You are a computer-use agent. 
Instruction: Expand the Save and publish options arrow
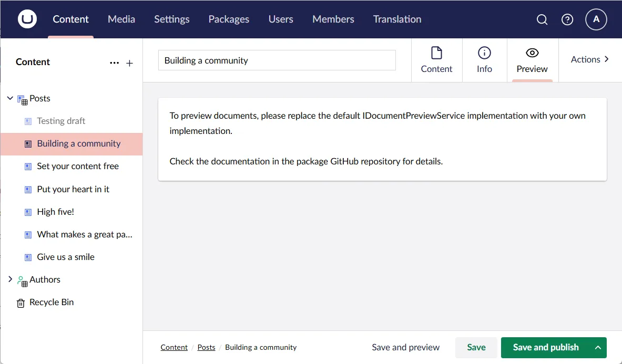coord(598,348)
